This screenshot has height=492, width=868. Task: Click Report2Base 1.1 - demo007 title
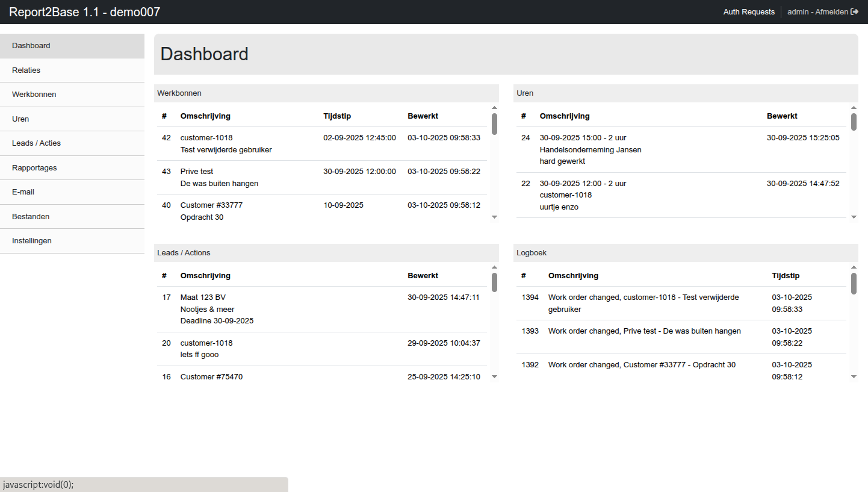pos(85,12)
